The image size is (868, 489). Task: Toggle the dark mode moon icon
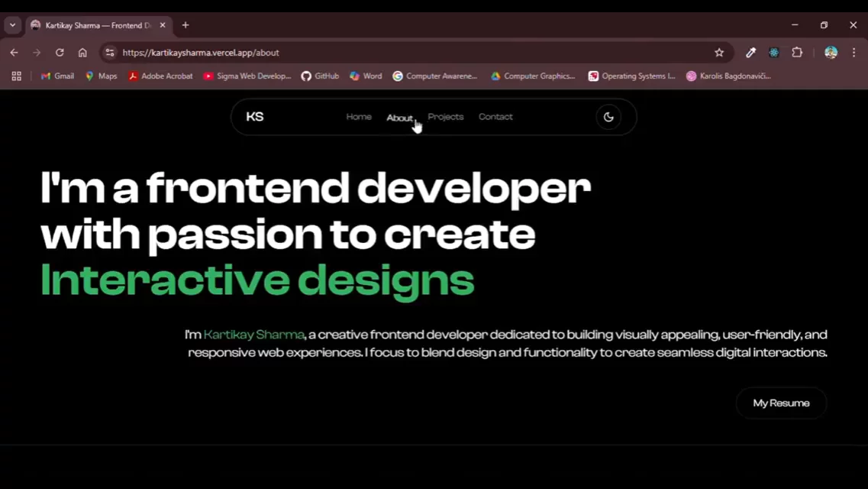pos(608,117)
